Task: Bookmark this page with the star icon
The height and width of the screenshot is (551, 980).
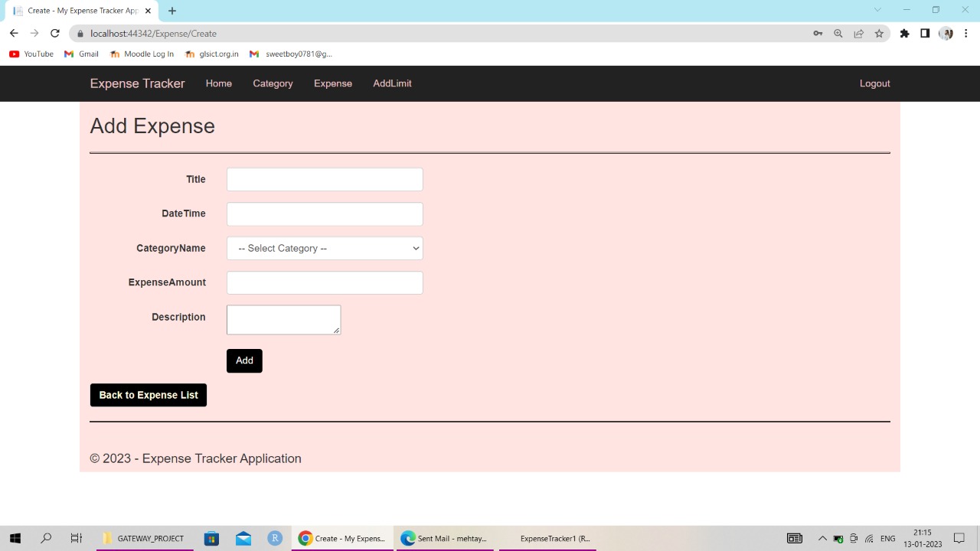Action: tap(879, 33)
